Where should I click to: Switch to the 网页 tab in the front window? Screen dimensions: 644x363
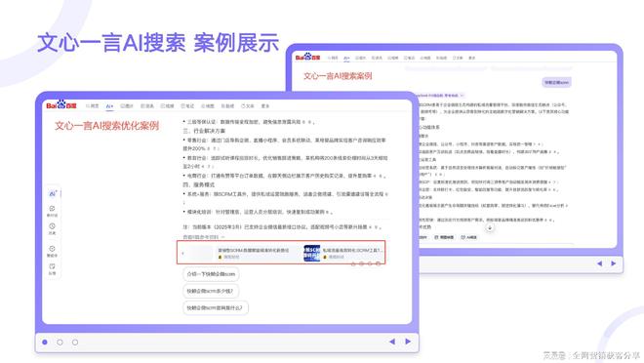[93, 106]
